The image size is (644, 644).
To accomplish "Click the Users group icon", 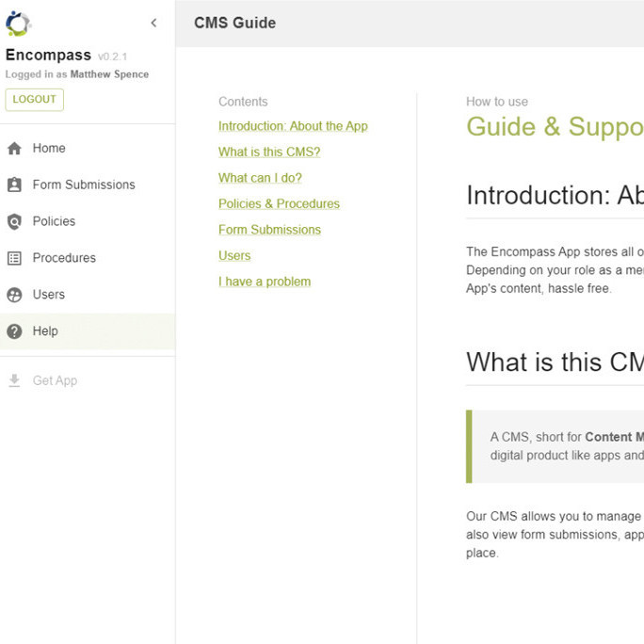I will [x=14, y=295].
